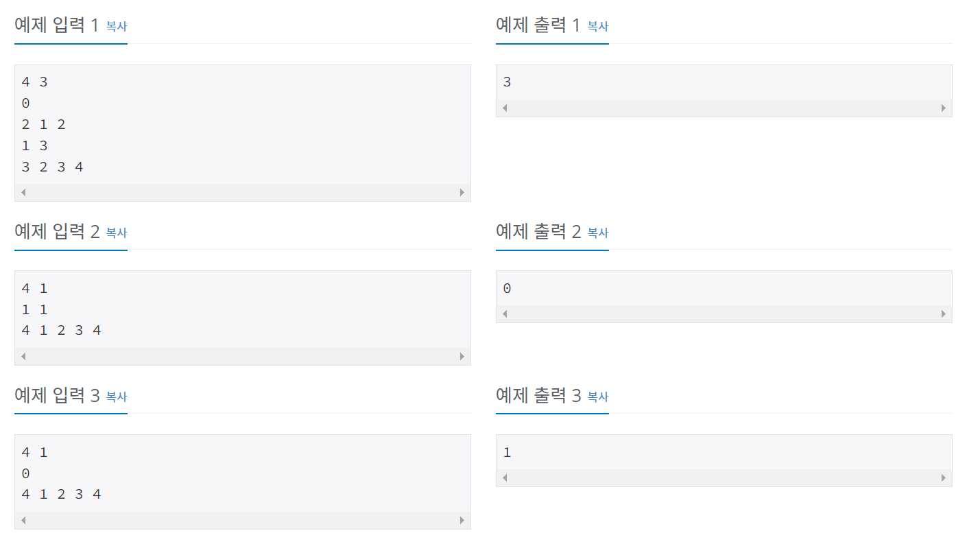
Task: Copy example input 3 via 복사 link
Action: coord(117,397)
